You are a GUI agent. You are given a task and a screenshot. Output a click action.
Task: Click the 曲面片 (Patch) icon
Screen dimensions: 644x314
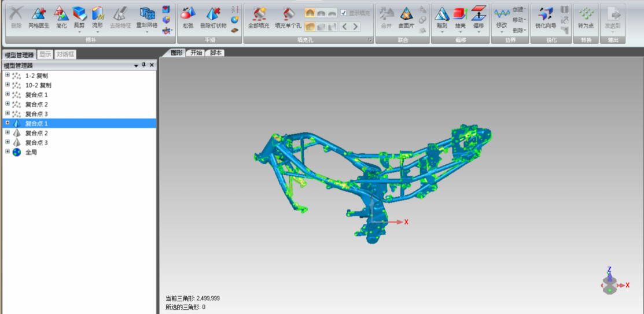[x=406, y=16]
